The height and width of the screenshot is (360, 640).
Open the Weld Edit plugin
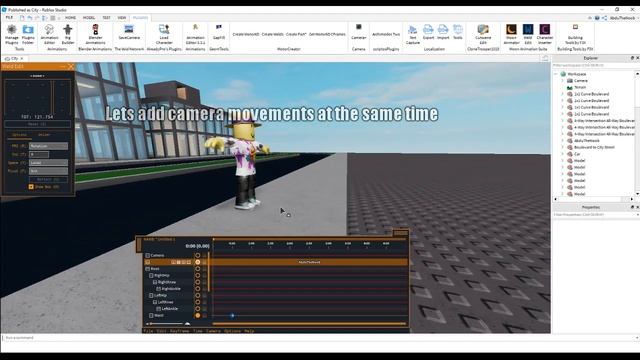click(x=528, y=34)
